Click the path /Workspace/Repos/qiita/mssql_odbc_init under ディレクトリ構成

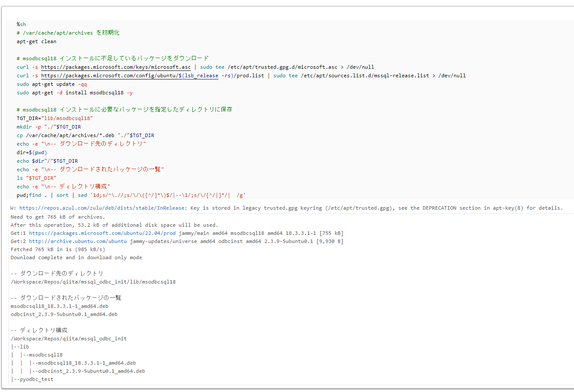point(69,339)
